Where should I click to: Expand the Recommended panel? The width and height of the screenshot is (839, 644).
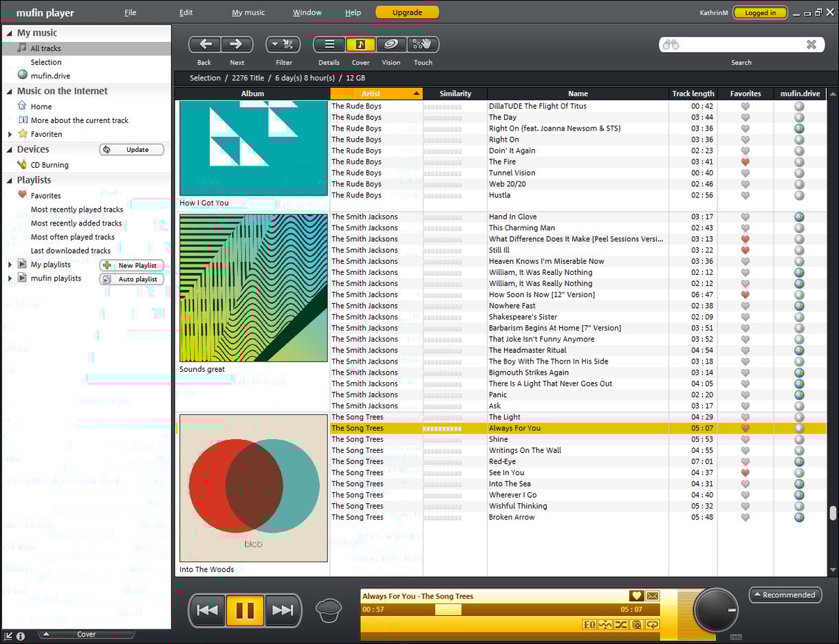785,595
